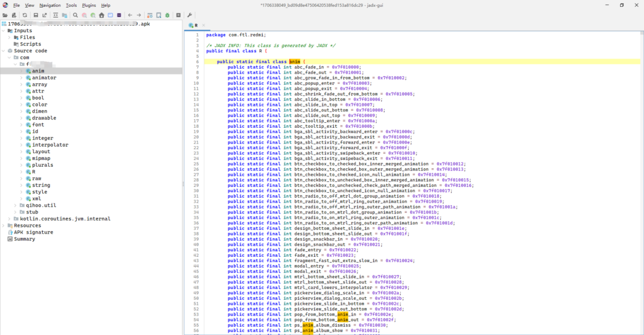Click the Save all floppy disk icon
644x335 pixels.
click(x=35, y=14)
